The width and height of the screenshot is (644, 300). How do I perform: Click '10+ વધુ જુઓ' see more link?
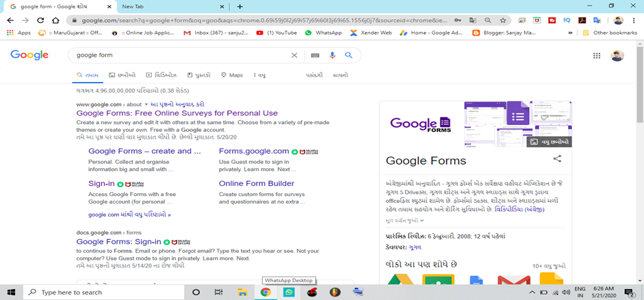(549, 266)
